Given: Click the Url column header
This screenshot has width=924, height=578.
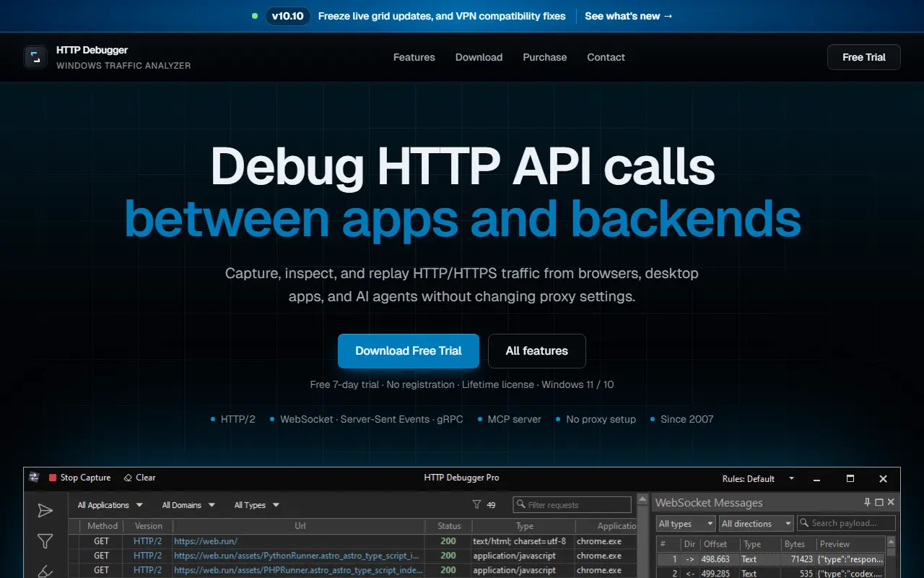Looking at the screenshot, I should pyautogui.click(x=300, y=526).
